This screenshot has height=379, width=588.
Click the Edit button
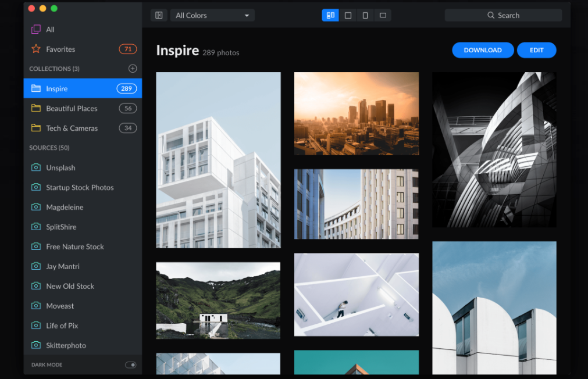(536, 50)
